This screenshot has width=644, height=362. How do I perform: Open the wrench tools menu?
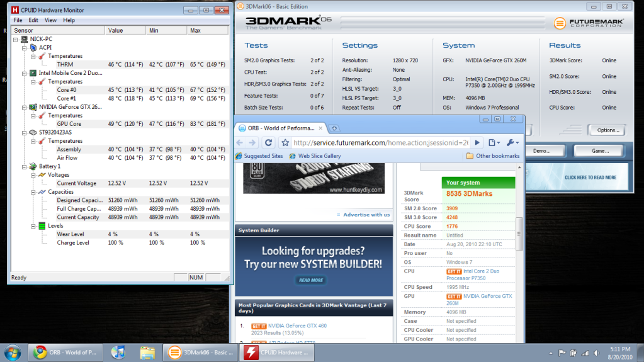tap(512, 142)
